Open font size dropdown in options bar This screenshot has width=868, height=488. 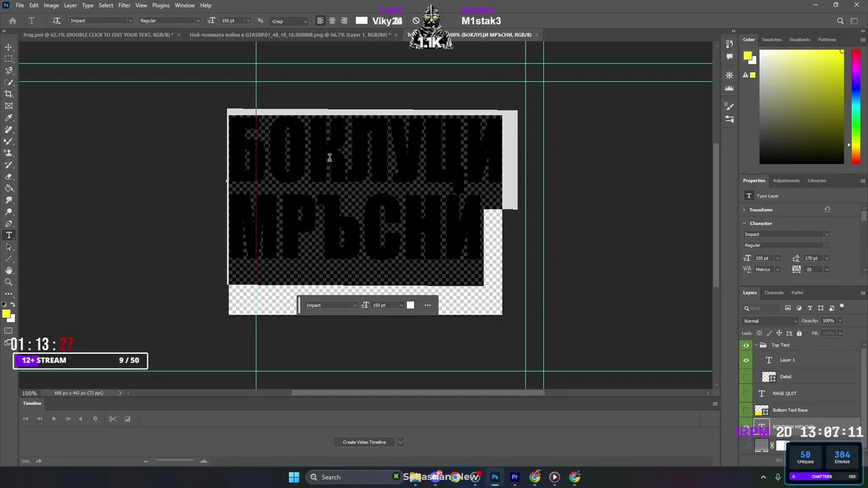pos(248,20)
